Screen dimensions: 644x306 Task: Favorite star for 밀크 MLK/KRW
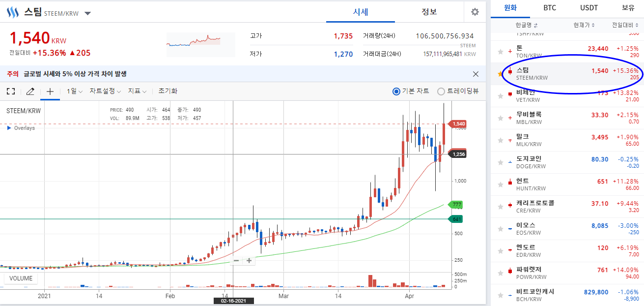[x=501, y=140]
